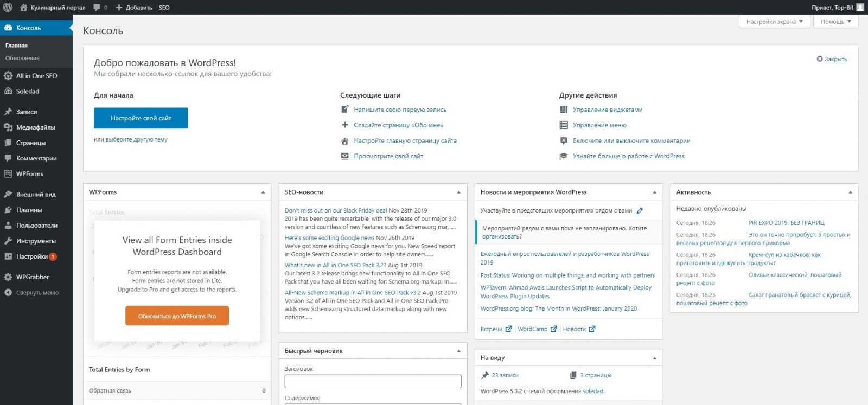Open the Оливье классический post link
The height and width of the screenshot is (405, 868).
pyautogui.click(x=759, y=279)
